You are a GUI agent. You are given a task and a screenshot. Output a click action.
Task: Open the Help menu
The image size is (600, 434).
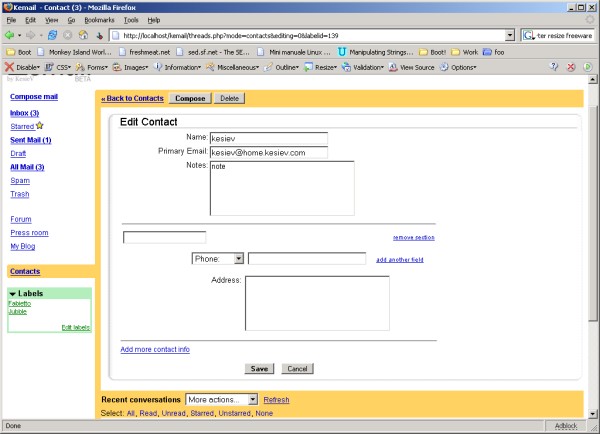click(x=153, y=20)
